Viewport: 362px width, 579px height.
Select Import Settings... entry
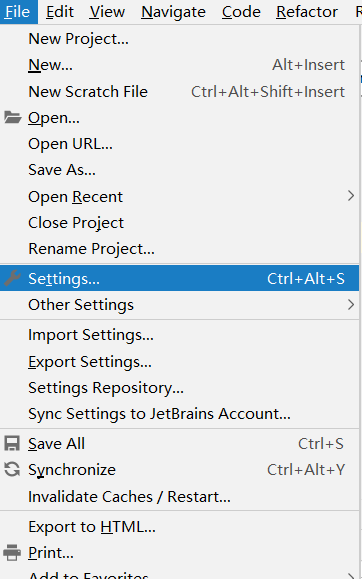point(180,335)
